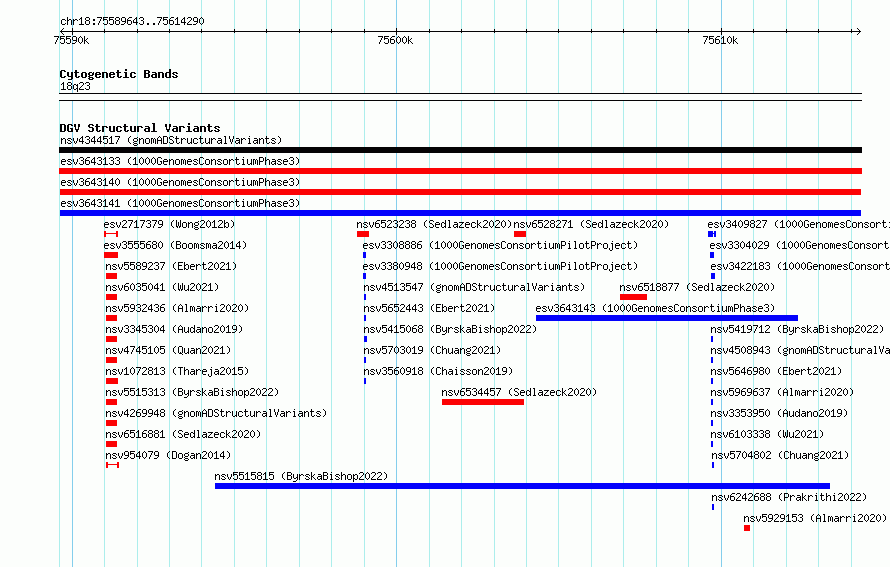Open nsv3353950 (Audano2019) variant
Image resolution: width=890 pixels, height=567 pixels.
click(x=779, y=413)
